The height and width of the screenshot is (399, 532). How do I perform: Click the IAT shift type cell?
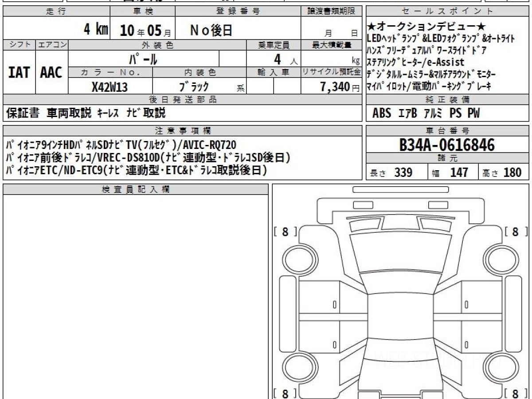[x=19, y=73]
